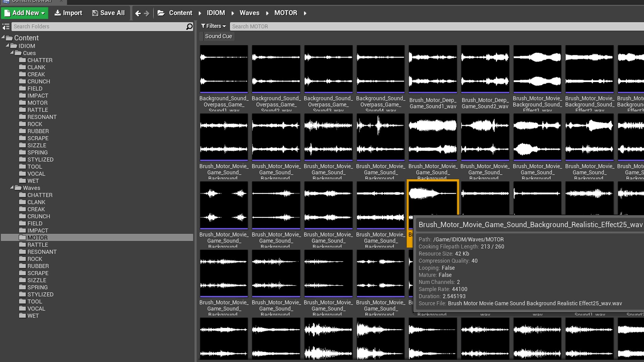Click IDIOM in the breadcrumb path

point(216,13)
